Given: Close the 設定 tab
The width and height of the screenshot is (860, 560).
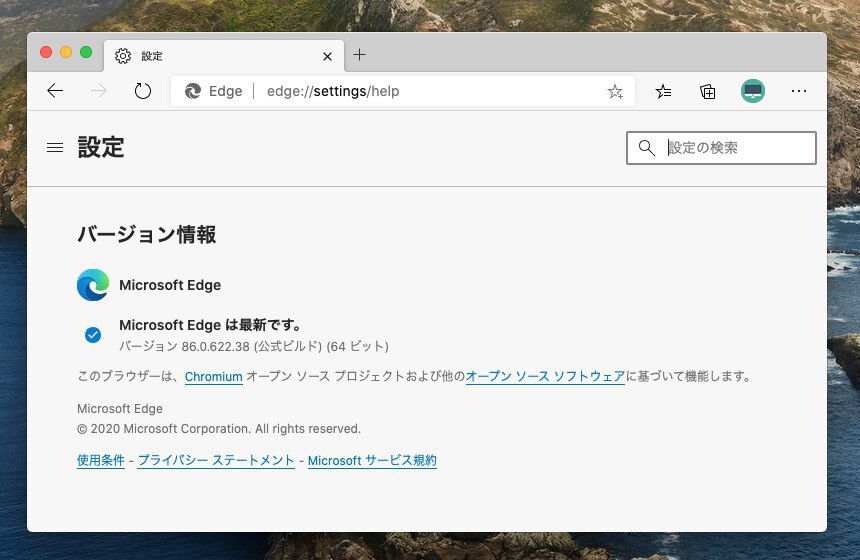Looking at the screenshot, I should tap(327, 56).
